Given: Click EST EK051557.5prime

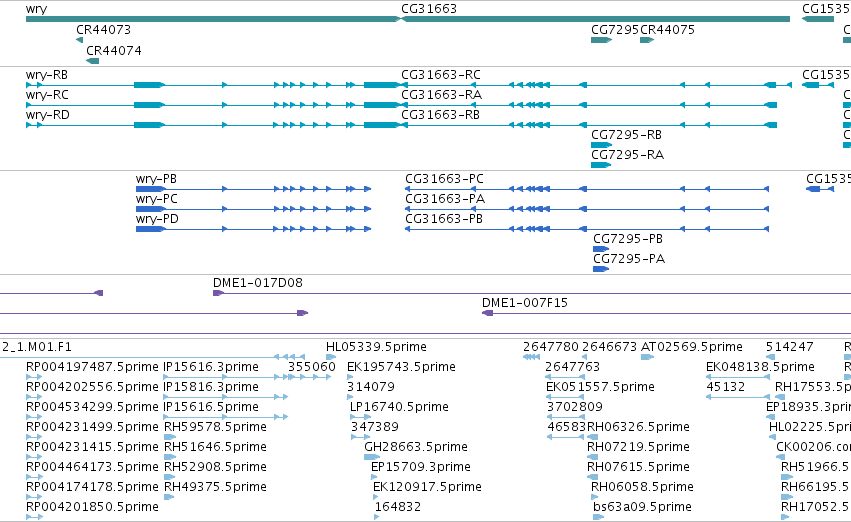Looking at the screenshot, I should [x=600, y=387].
